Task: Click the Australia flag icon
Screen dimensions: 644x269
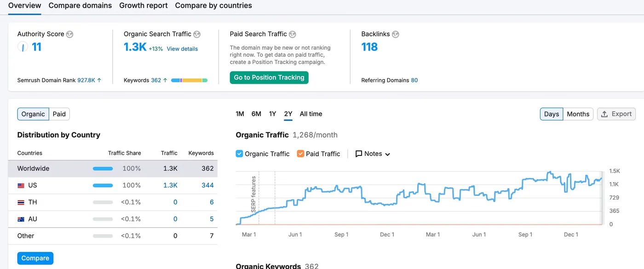Action: [21, 219]
